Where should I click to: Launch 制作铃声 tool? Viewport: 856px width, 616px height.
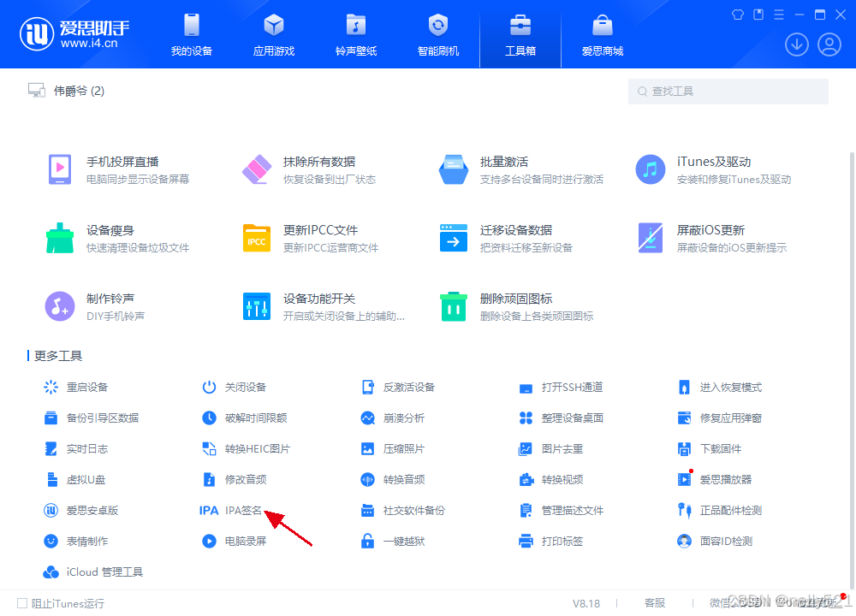click(96, 306)
